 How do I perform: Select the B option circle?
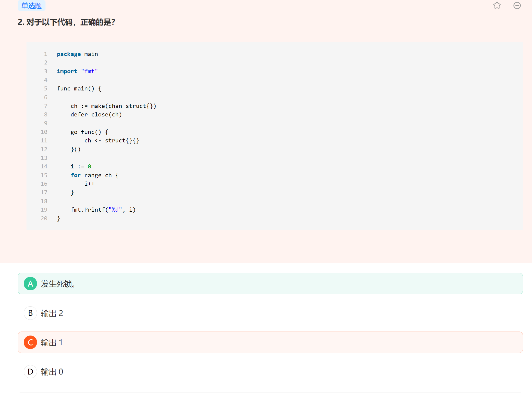click(30, 313)
